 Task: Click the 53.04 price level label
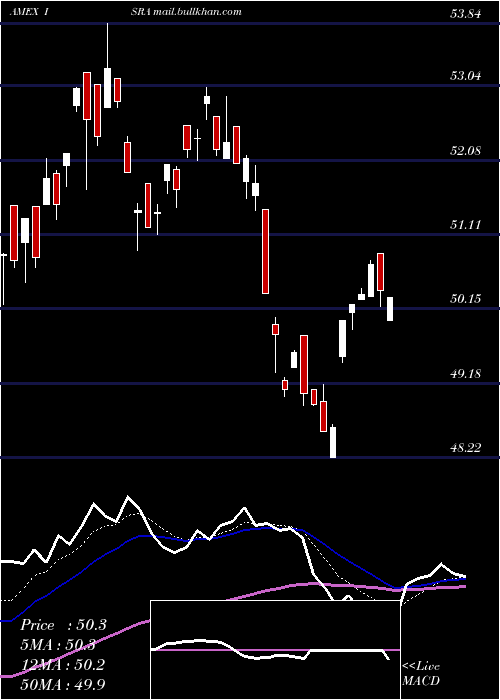click(466, 75)
